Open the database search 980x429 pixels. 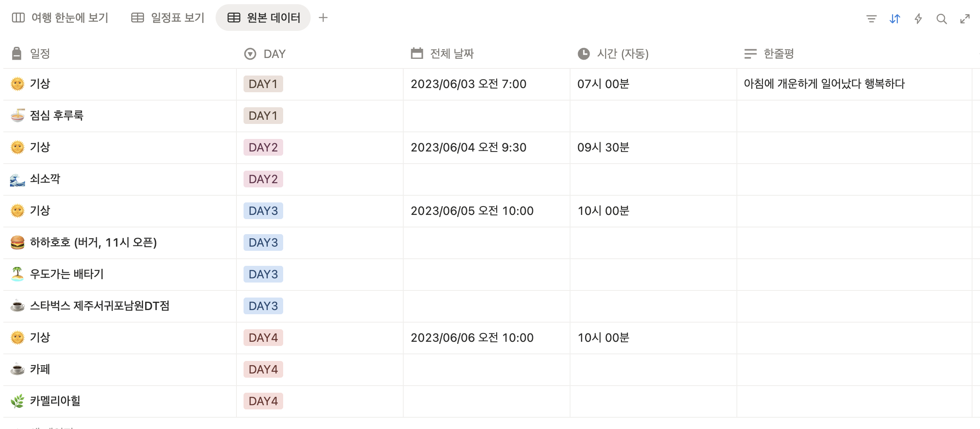pos(941,18)
